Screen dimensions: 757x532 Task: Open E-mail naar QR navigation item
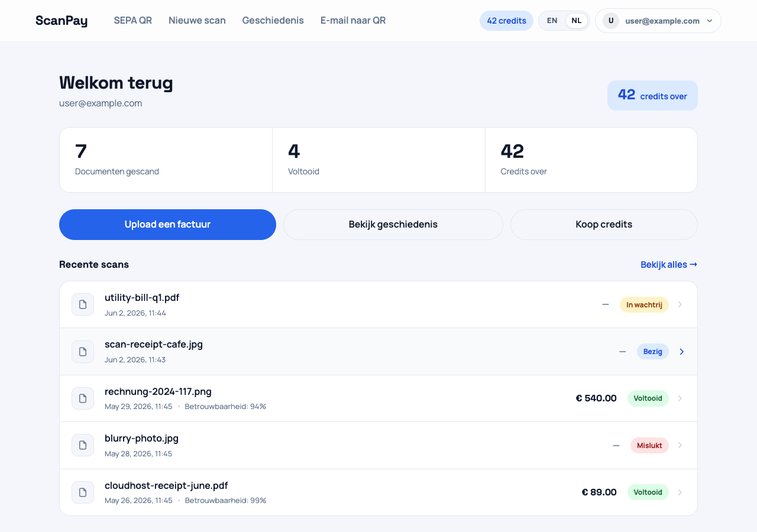pyautogui.click(x=353, y=21)
